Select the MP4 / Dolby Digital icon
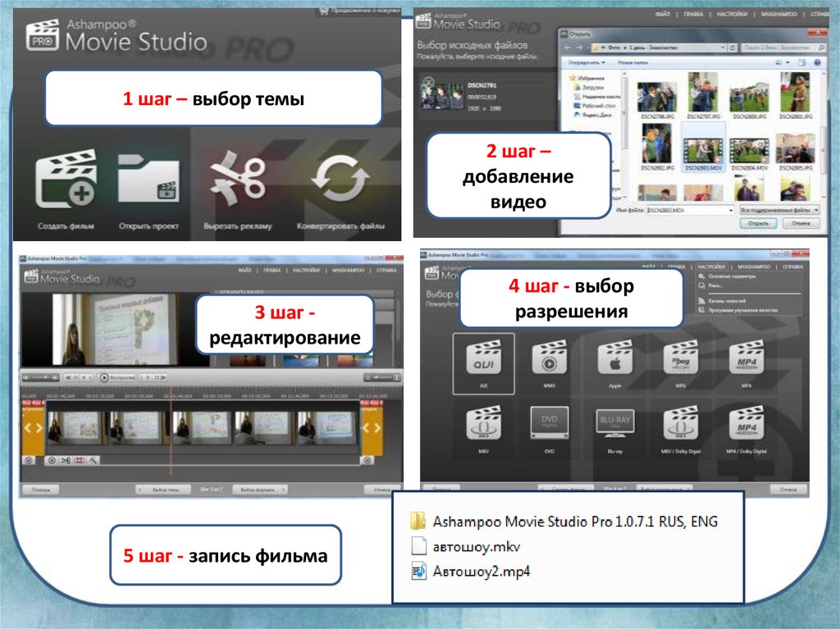 coord(746,423)
